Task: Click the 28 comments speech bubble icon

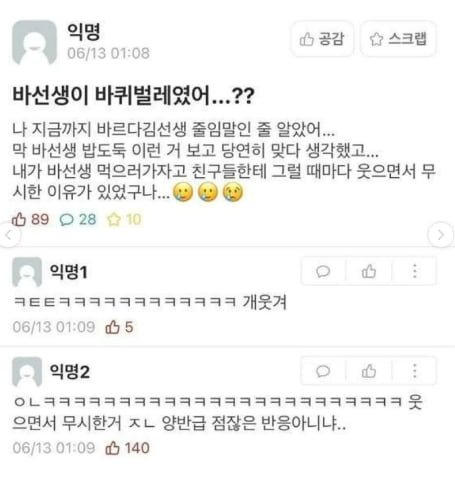Action: coord(66,220)
